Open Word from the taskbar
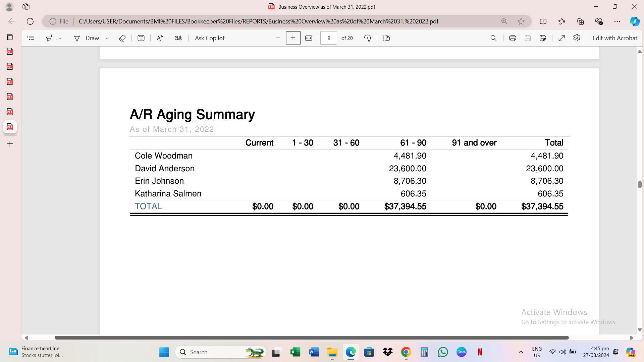Viewport: 644px width, 362px height. (314, 352)
